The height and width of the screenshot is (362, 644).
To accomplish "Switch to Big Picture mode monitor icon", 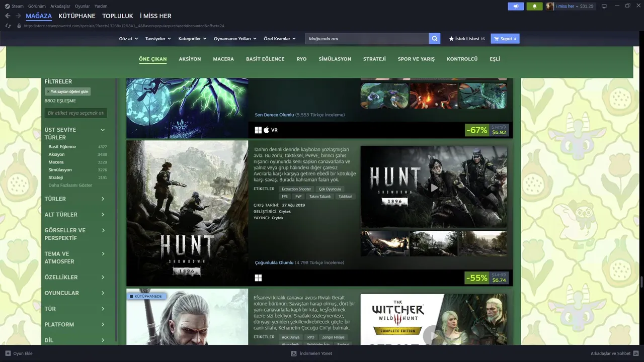I will pos(604,6).
